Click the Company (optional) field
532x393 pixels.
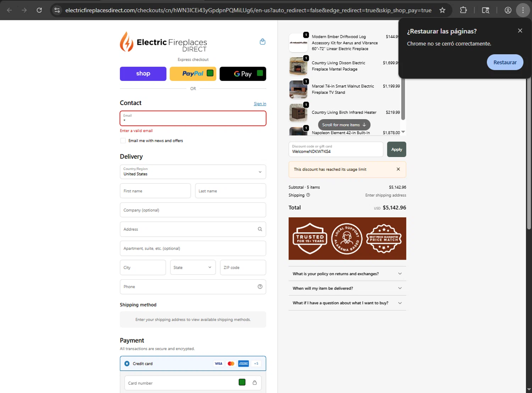click(193, 210)
